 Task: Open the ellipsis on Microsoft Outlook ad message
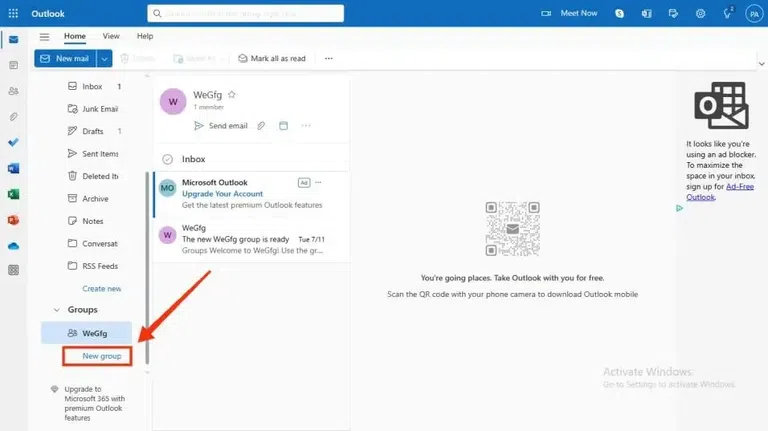318,182
